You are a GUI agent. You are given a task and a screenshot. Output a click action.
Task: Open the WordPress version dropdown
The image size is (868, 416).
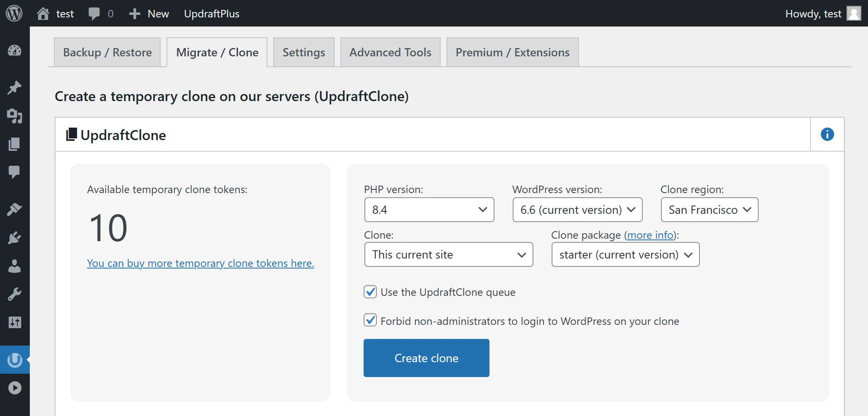pos(577,210)
